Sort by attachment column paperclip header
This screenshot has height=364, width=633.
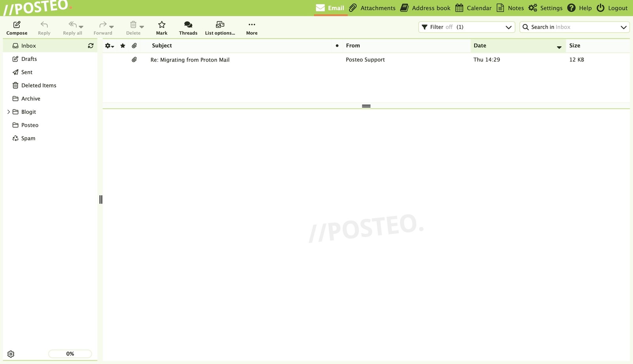coord(135,46)
